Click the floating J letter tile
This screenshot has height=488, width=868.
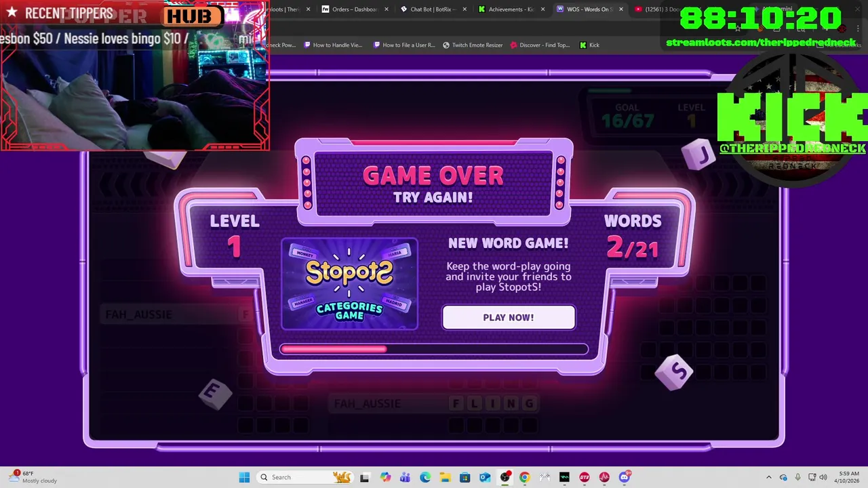[x=699, y=155]
